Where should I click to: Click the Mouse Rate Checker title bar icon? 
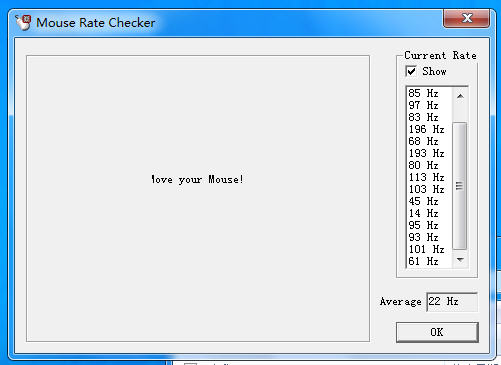(x=23, y=23)
